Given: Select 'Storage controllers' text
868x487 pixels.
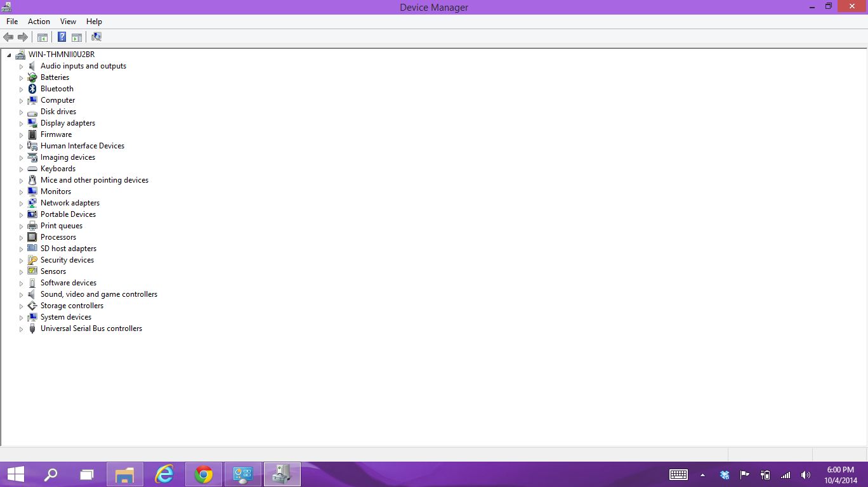Looking at the screenshot, I should pyautogui.click(x=72, y=306).
